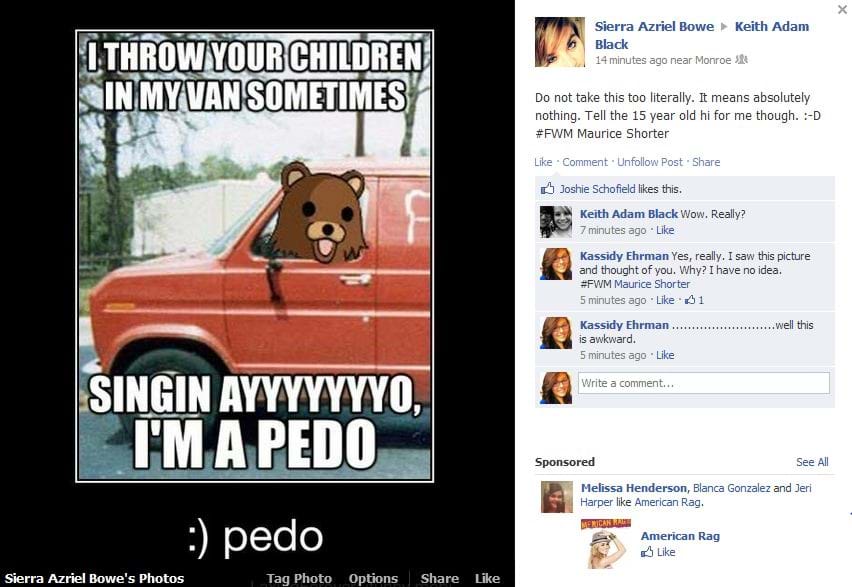The width and height of the screenshot is (852, 587).
Task: Like Keith Adam Black's Wow Really comment
Action: 665,230
